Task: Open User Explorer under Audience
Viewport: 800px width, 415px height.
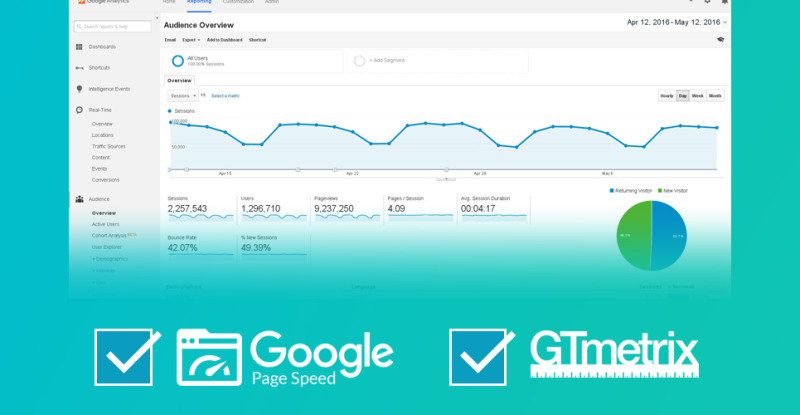Action: [x=107, y=247]
